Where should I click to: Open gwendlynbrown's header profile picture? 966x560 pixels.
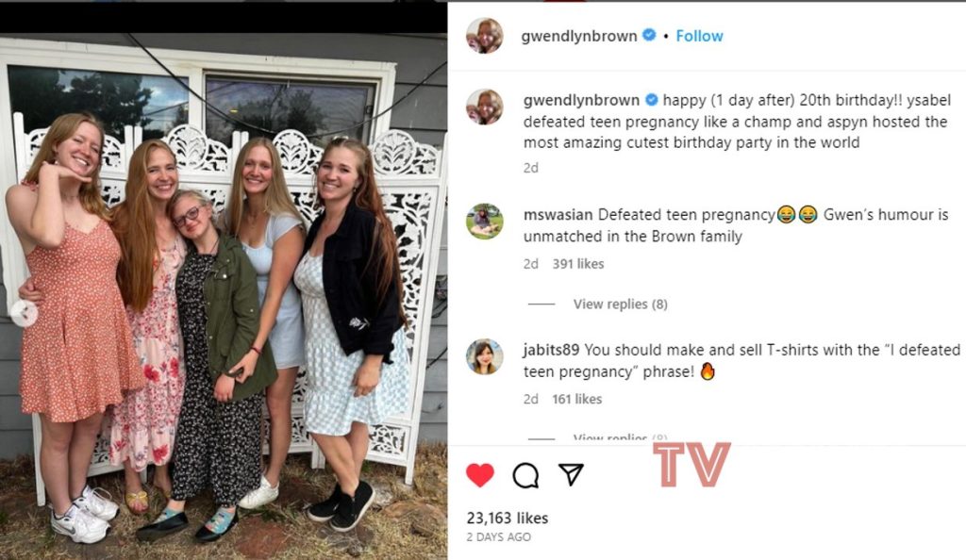484,36
